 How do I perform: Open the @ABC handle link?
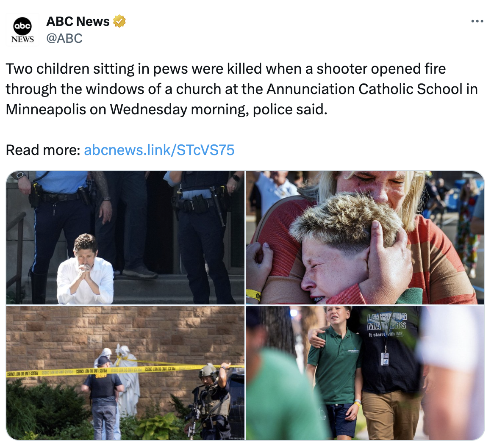[x=64, y=39]
